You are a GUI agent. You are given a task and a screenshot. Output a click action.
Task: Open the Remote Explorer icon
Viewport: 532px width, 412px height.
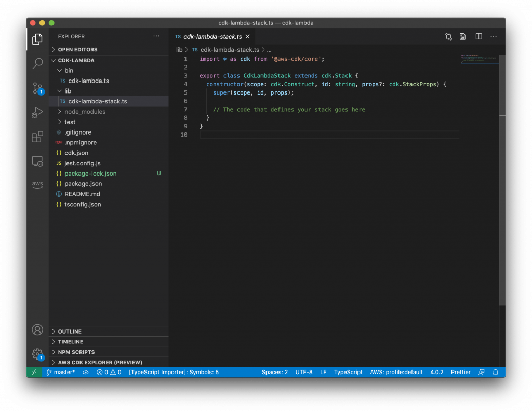pos(37,161)
